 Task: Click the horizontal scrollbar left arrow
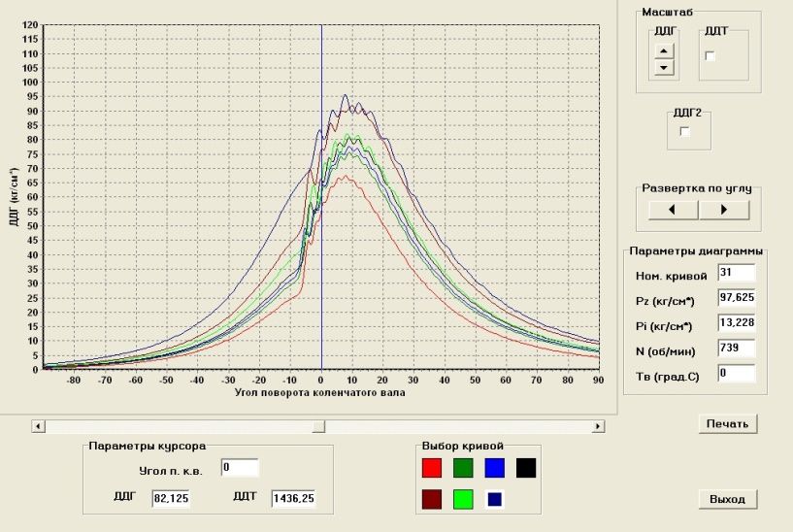coord(38,426)
